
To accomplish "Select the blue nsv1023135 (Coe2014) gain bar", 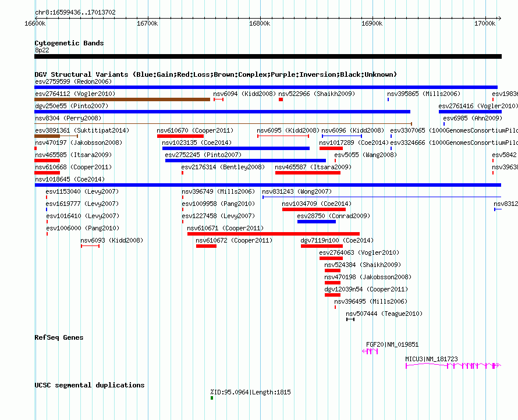I will pyautogui.click(x=236, y=148).
